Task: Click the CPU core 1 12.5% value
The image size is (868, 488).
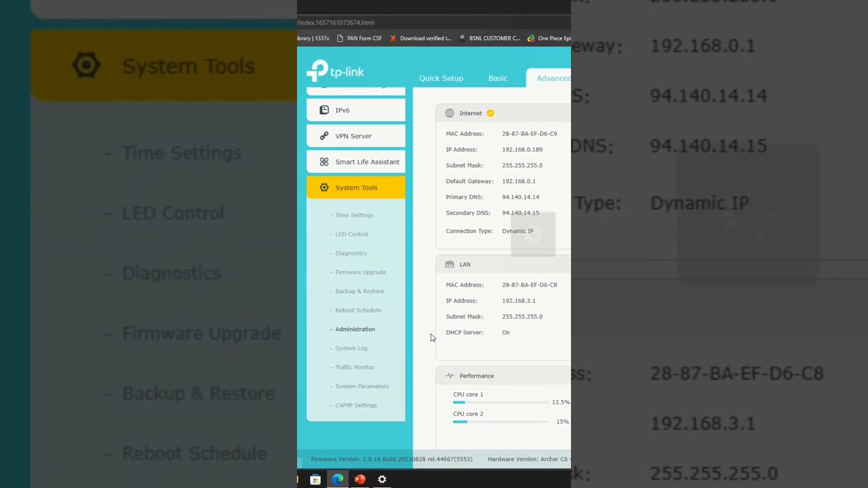Action: [x=561, y=402]
